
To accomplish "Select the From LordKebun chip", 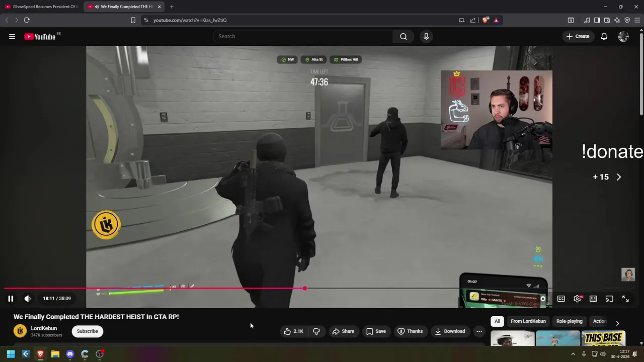I will (528, 321).
